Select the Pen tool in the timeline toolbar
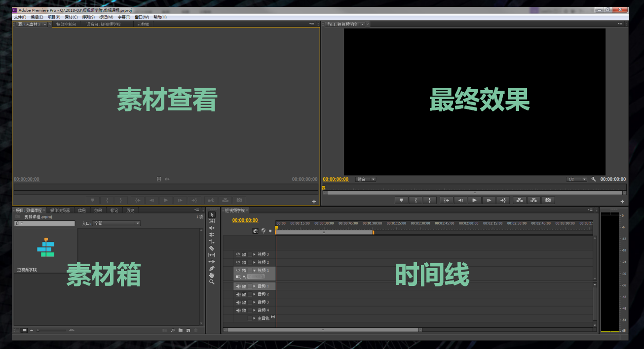Image resolution: width=644 pixels, height=349 pixels. click(212, 268)
